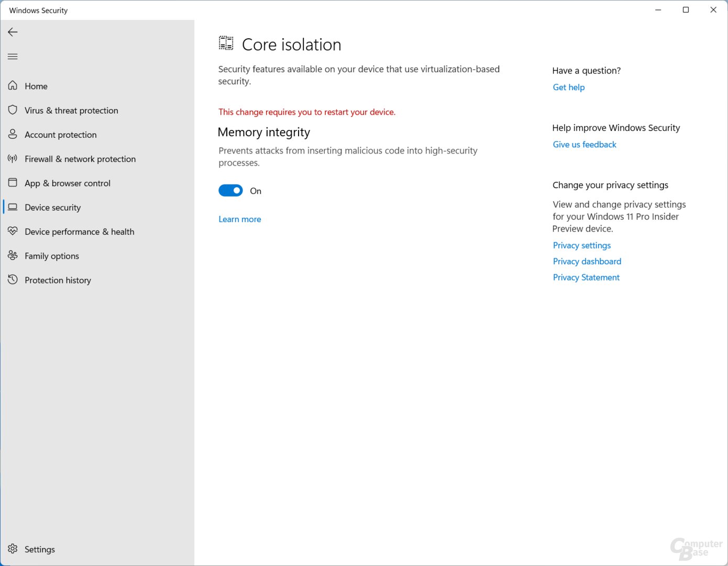Open Learn more about memory integrity
This screenshot has height=566, width=728.
click(239, 219)
